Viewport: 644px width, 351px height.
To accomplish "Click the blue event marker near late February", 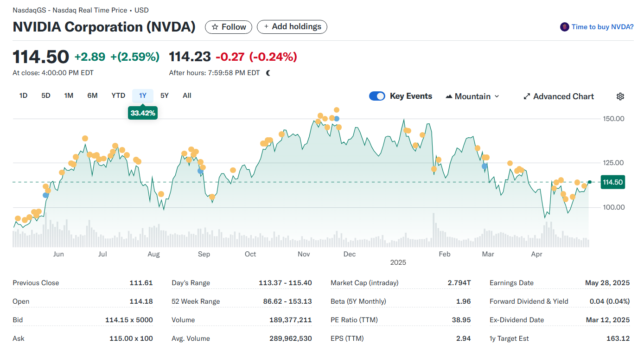I will click(x=485, y=166).
